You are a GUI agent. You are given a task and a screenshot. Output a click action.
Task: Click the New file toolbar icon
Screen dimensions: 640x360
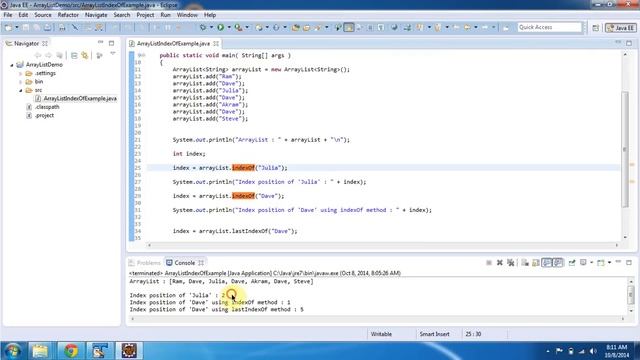tap(9, 27)
